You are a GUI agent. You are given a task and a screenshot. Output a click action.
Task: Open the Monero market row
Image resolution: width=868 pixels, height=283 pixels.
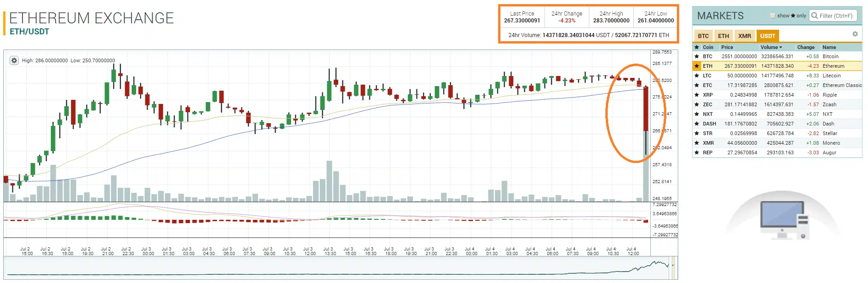tap(777, 143)
